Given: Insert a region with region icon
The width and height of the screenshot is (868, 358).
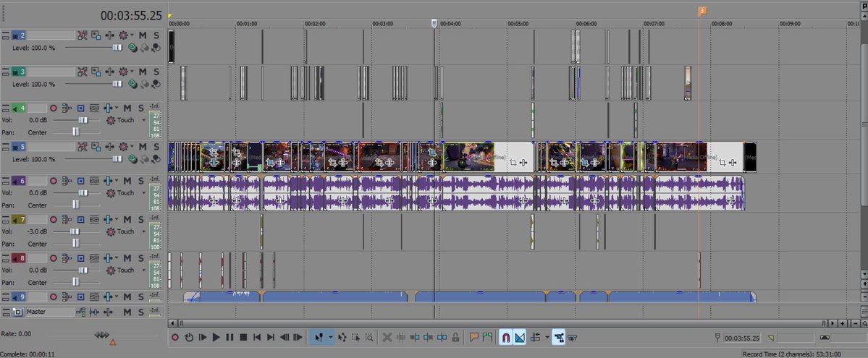Looking at the screenshot, I should point(487,337).
